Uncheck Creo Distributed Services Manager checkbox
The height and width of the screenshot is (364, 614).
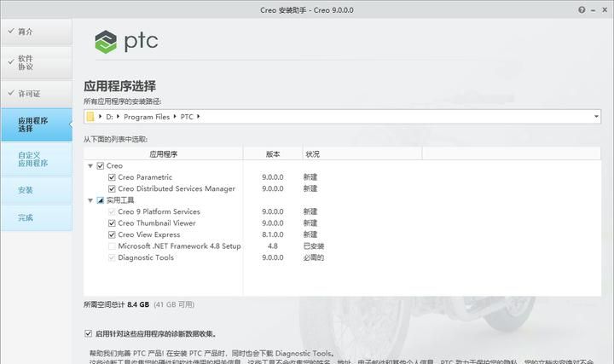[x=112, y=188]
